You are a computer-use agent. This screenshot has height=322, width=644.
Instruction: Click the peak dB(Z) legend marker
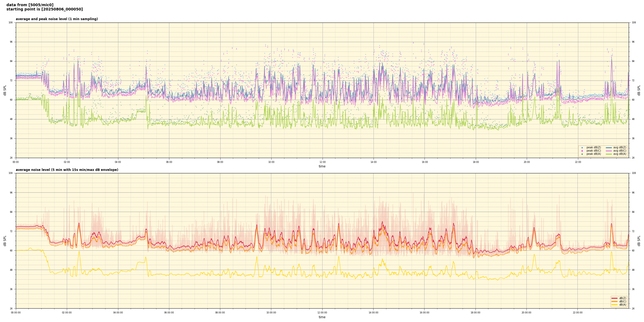pos(582,148)
